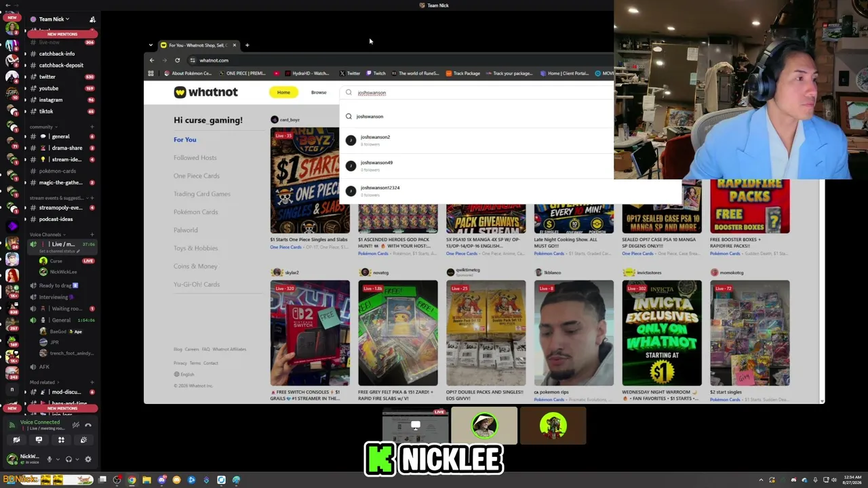The image size is (868, 488).
Task: Open Chrome from the Windows taskbar
Action: 132,480
